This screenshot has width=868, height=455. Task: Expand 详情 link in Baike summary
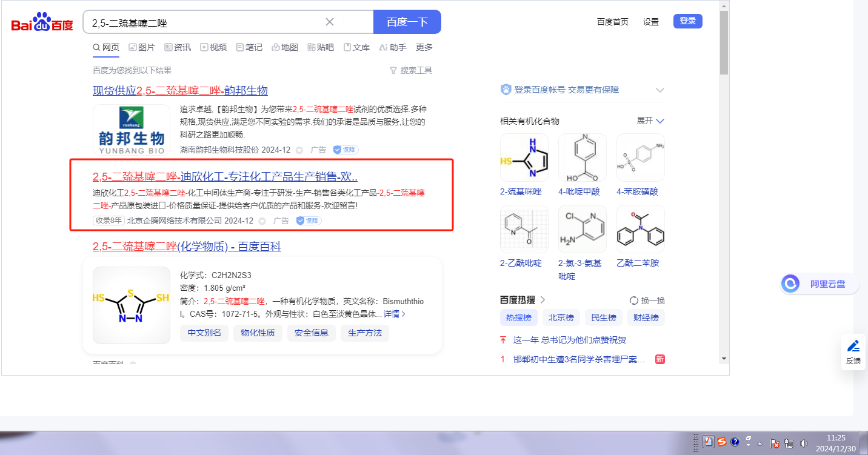(x=395, y=314)
